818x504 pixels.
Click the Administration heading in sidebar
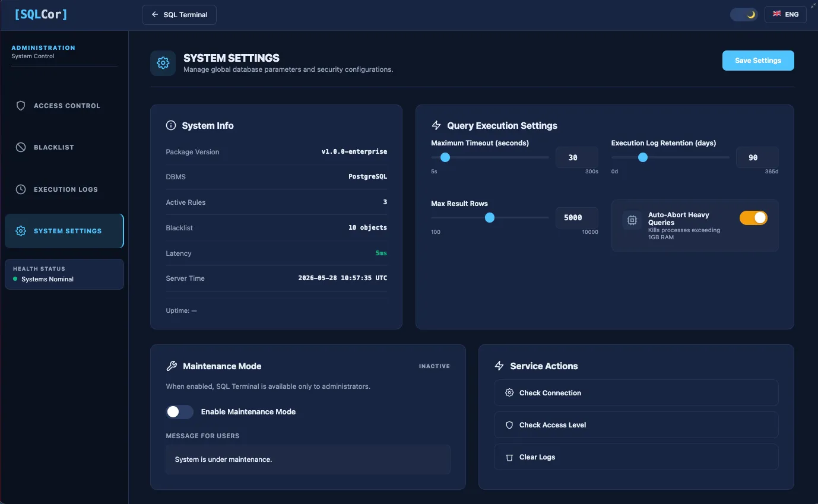pyautogui.click(x=43, y=47)
